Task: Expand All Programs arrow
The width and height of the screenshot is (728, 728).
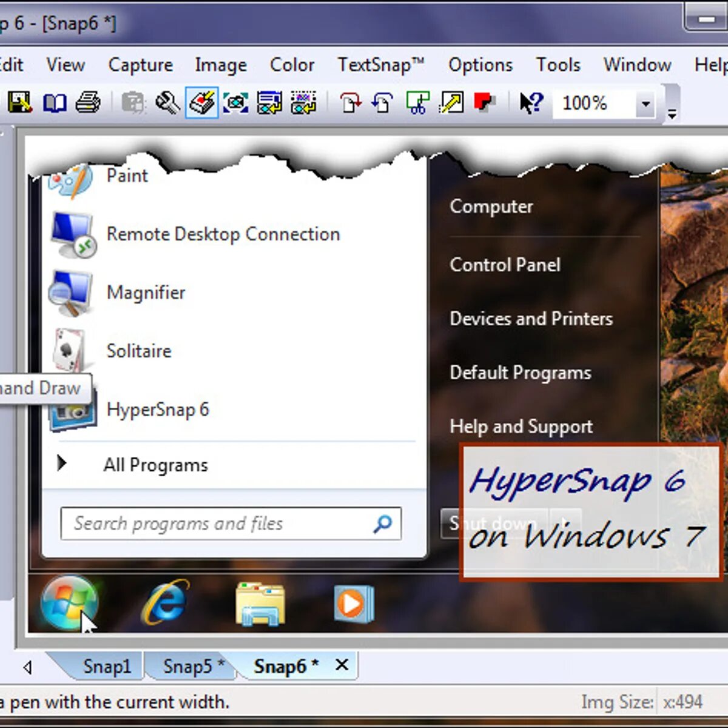Action: (x=61, y=463)
